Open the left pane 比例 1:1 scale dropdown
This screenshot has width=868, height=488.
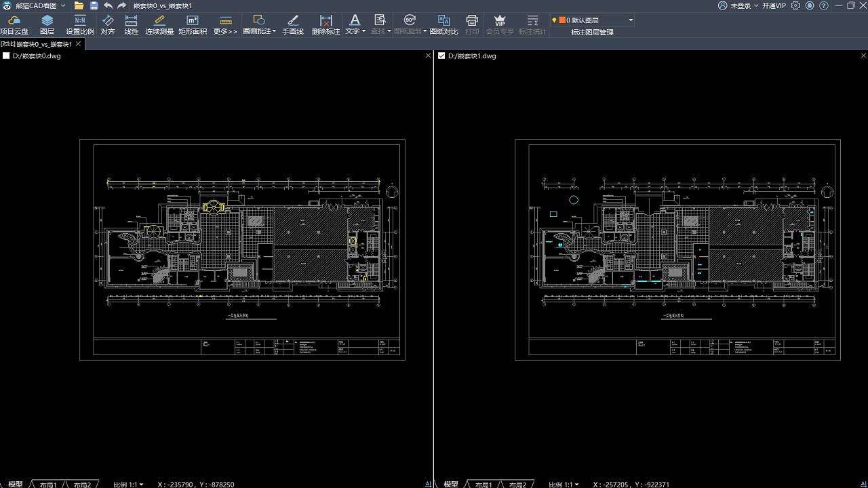pos(128,485)
